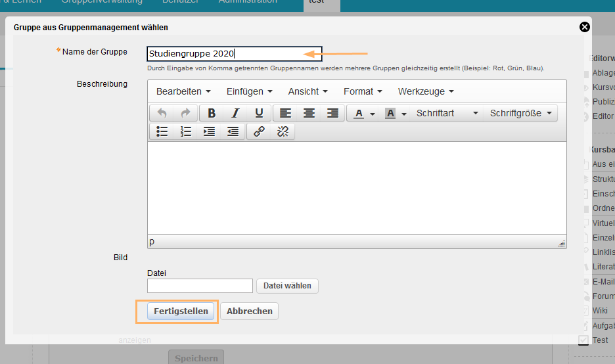Open the Format menu dropdown
The height and width of the screenshot is (364, 615).
pos(363,91)
